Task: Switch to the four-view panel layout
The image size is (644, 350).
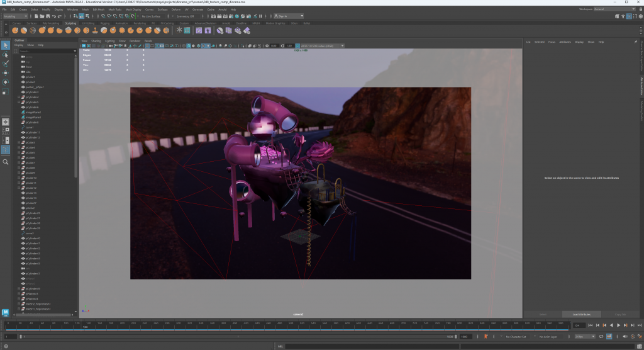Action: click(x=5, y=131)
